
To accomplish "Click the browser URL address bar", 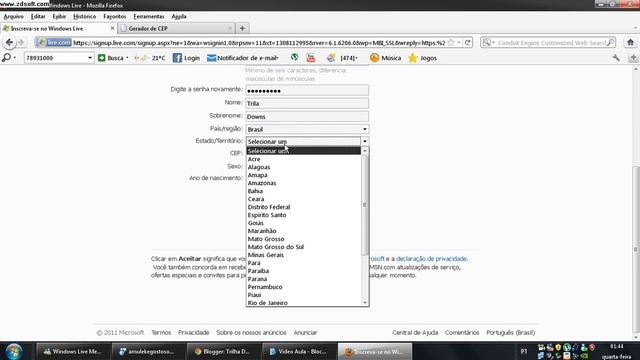I will tap(259, 42).
